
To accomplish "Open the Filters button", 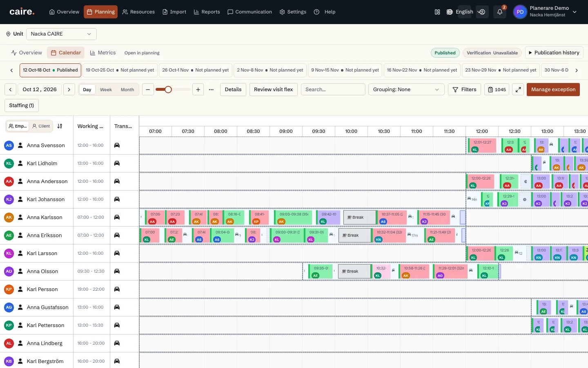I will point(464,90).
